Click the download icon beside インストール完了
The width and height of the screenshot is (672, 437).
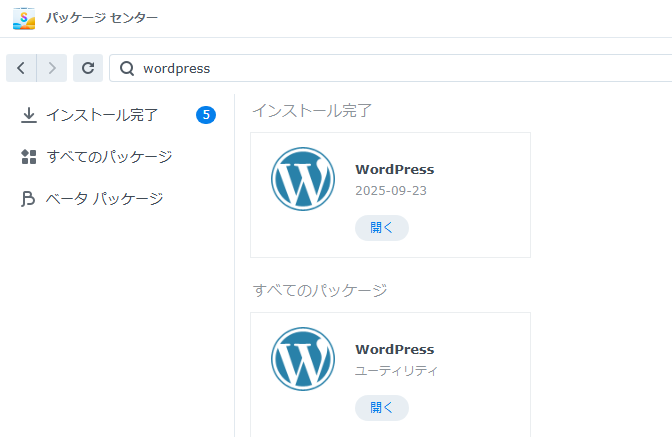pos(29,115)
